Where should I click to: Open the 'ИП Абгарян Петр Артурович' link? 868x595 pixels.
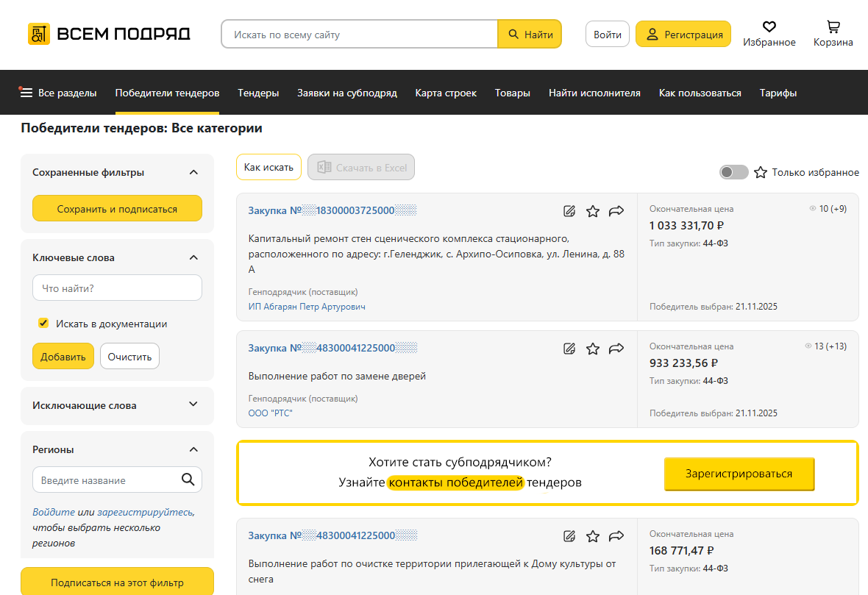tap(307, 307)
